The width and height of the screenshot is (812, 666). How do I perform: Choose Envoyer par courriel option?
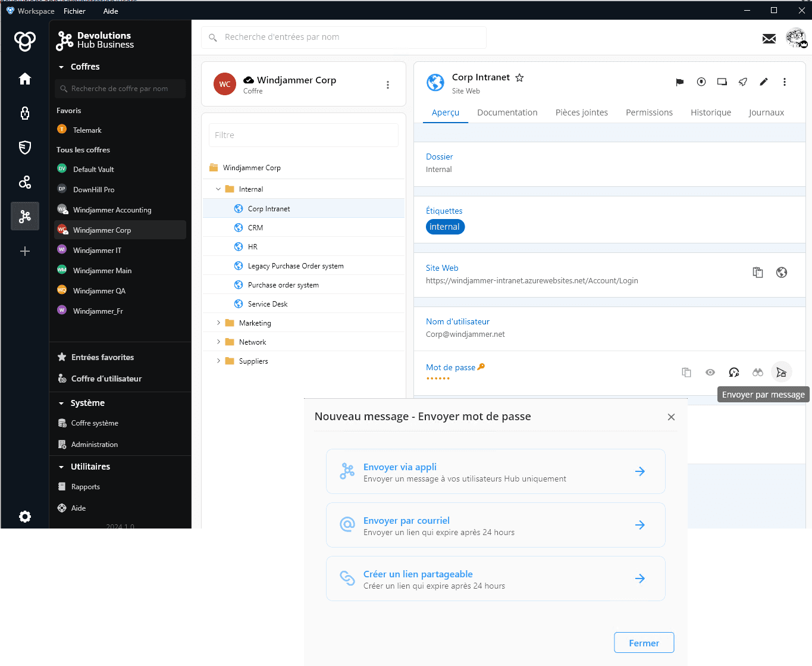tap(496, 525)
